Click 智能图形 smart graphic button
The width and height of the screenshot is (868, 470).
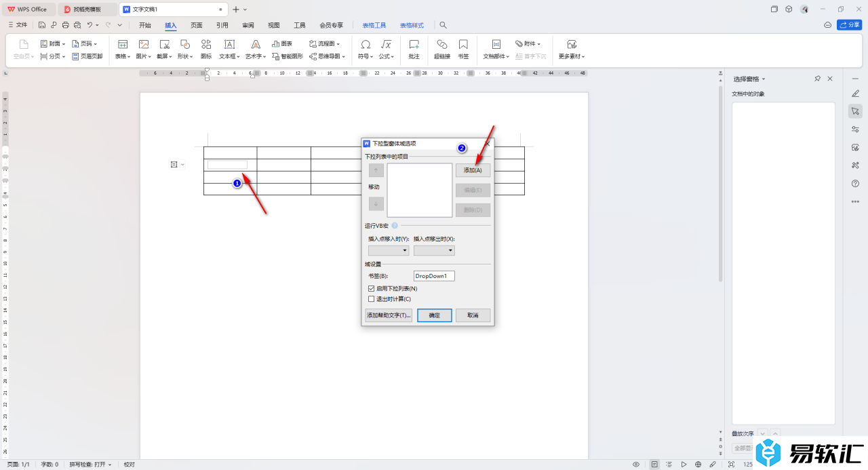pyautogui.click(x=288, y=56)
